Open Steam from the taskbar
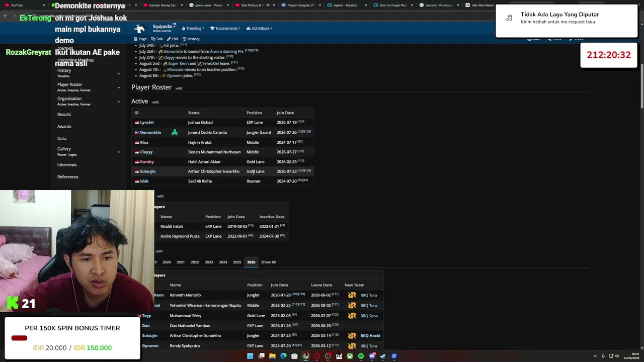The height and width of the screenshot is (362, 644). 383,356
